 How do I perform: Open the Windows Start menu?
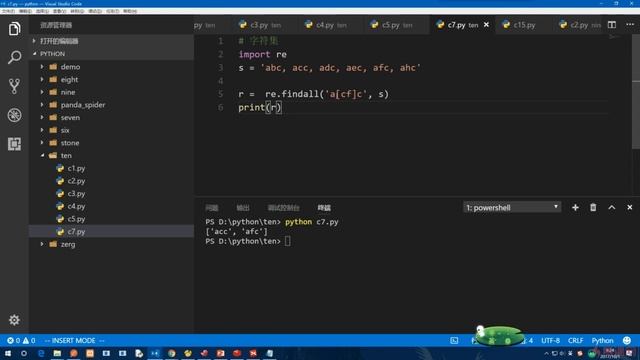click(8, 353)
